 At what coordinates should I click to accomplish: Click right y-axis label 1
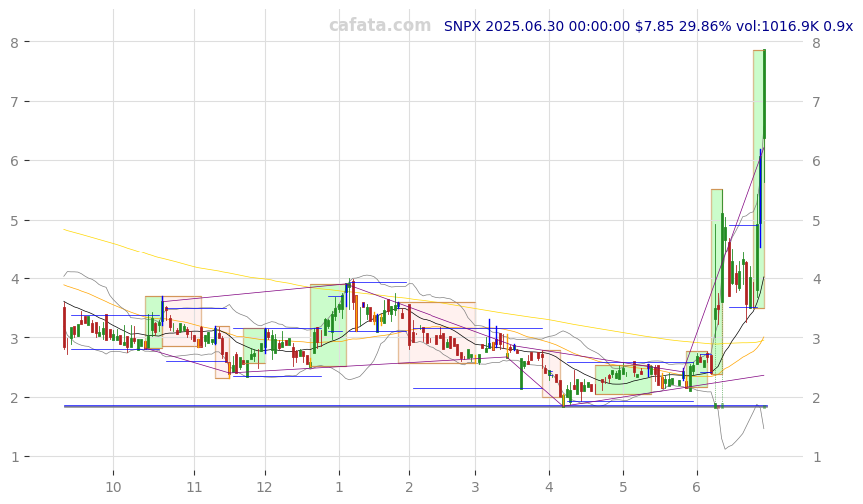pyautogui.click(x=816, y=457)
